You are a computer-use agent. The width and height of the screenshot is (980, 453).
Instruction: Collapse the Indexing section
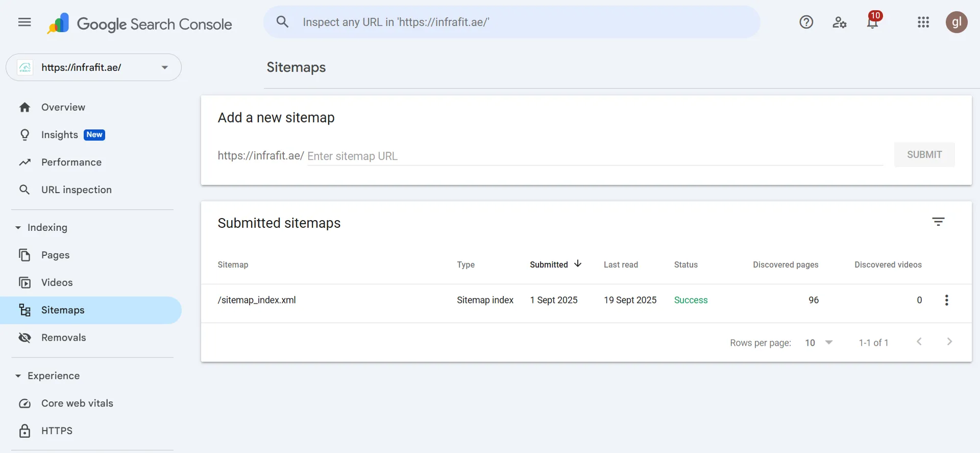(x=18, y=228)
